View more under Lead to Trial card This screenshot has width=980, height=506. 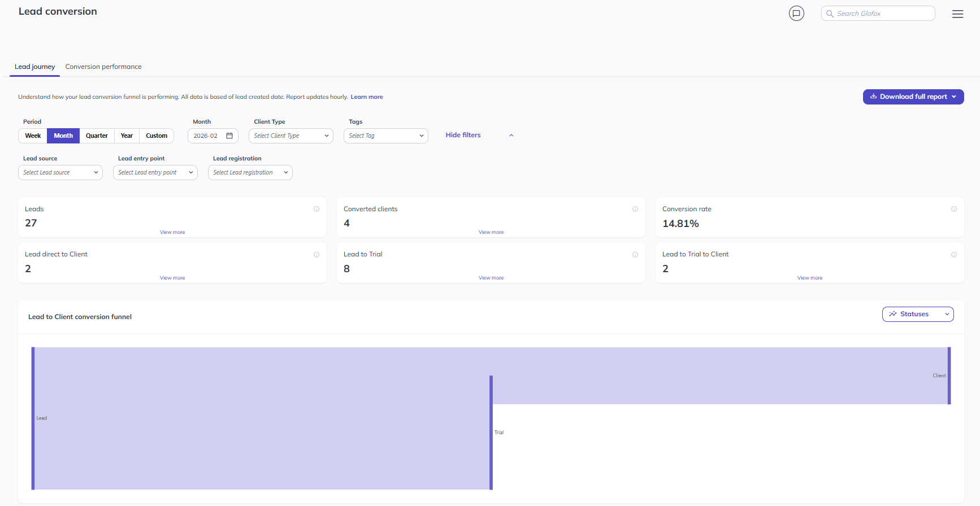[491, 278]
